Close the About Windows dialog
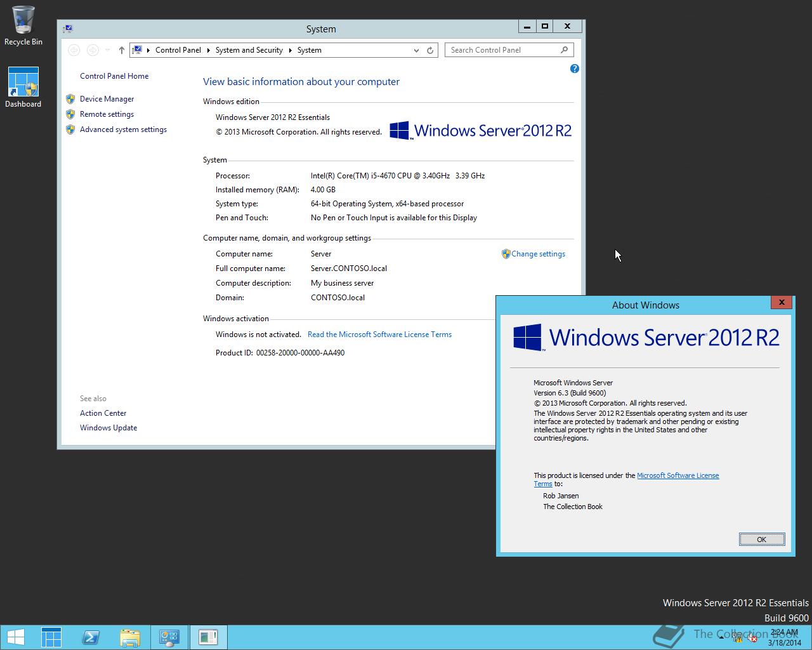Screen dimensions: 812x650 tap(782, 303)
